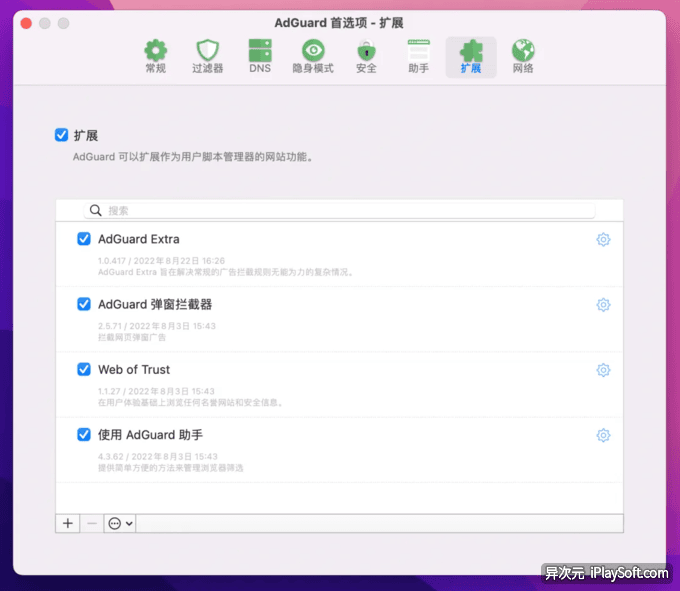Open the more actions ellipsis dropdown
680x591 pixels.
coord(120,523)
